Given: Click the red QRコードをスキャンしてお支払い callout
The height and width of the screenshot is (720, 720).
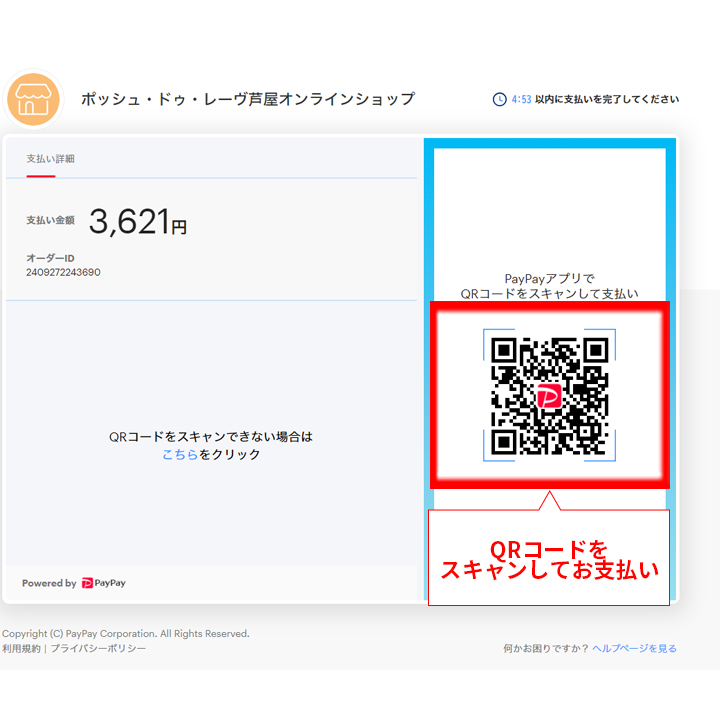Looking at the screenshot, I should point(549,560).
